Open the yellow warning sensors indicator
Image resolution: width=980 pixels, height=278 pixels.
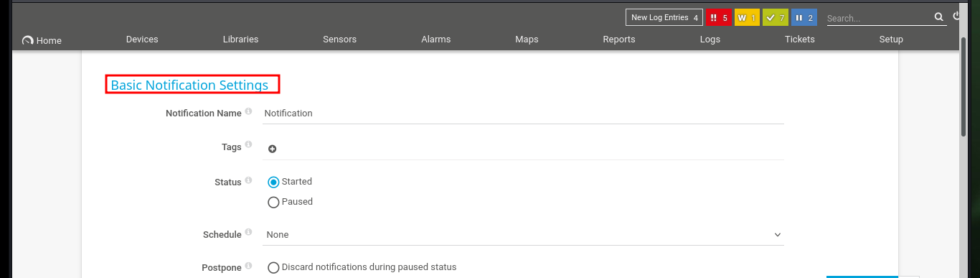coord(747,17)
